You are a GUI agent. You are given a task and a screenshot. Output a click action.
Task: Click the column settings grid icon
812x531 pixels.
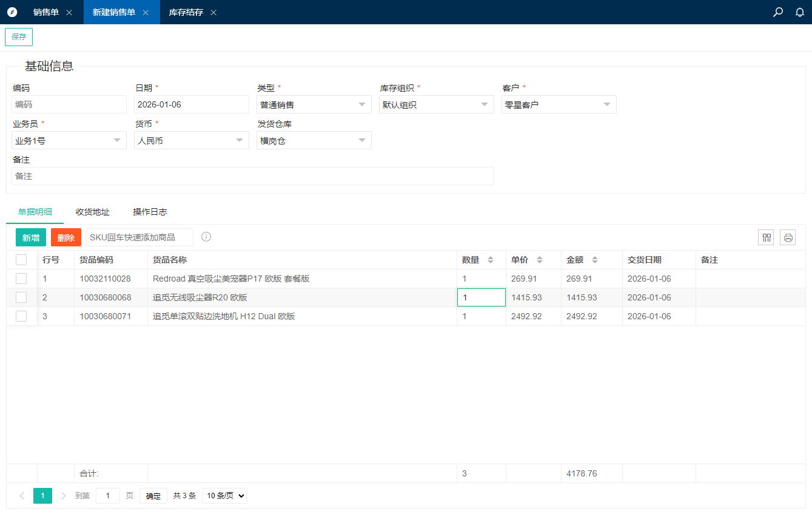pyautogui.click(x=766, y=237)
